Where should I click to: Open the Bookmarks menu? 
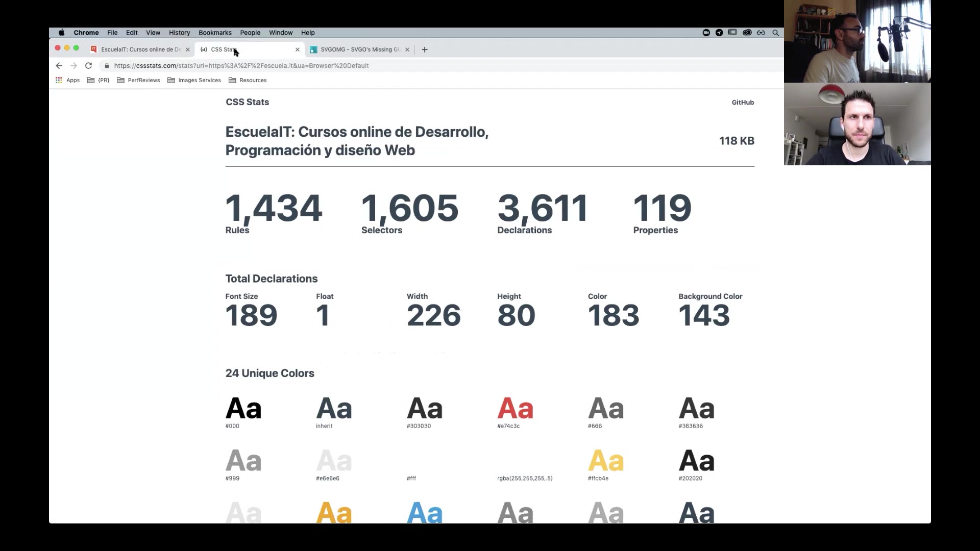tap(215, 33)
